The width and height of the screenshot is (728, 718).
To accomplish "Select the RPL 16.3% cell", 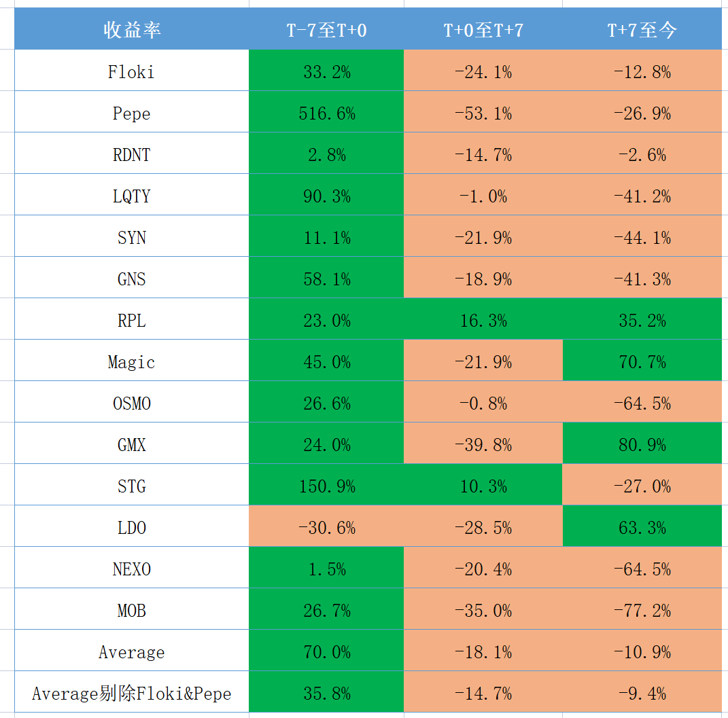I will [483, 321].
